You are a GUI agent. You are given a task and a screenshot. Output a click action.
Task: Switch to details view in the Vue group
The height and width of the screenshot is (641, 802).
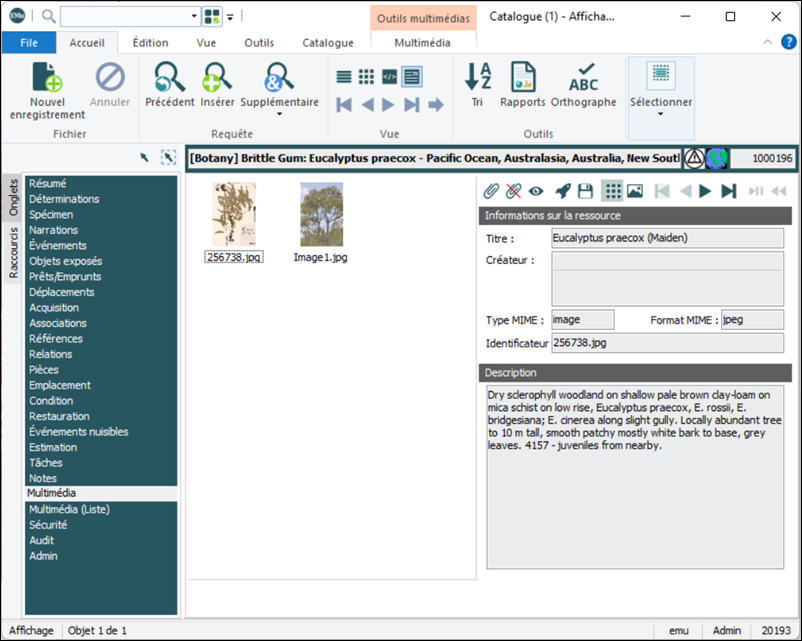click(412, 77)
